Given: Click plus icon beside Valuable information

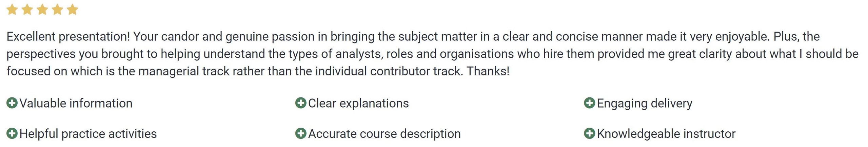Looking at the screenshot, I should click(x=12, y=103).
